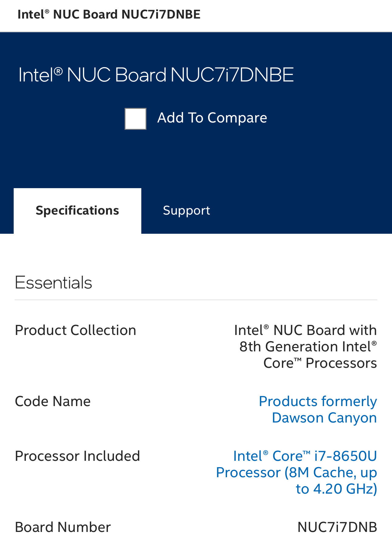Image resolution: width=392 pixels, height=545 pixels.
Task: Click the 8th Generation Intel Core Processors text
Action: (x=308, y=347)
